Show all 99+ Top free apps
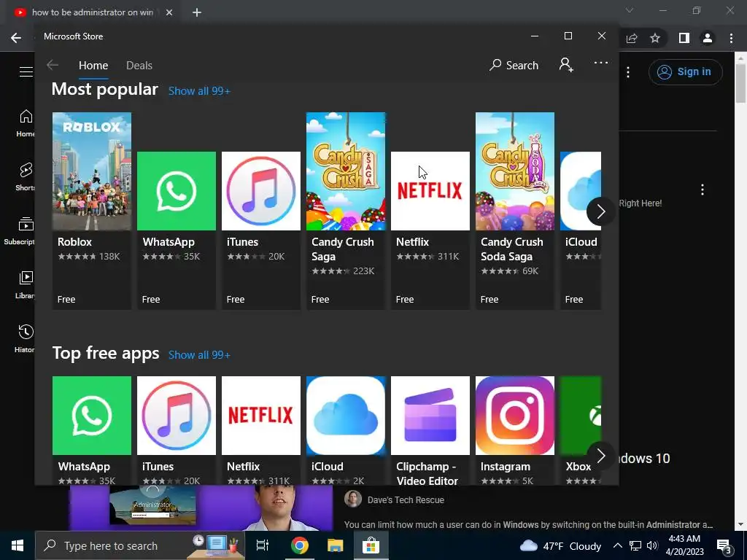This screenshot has width=747, height=560. [x=199, y=355]
